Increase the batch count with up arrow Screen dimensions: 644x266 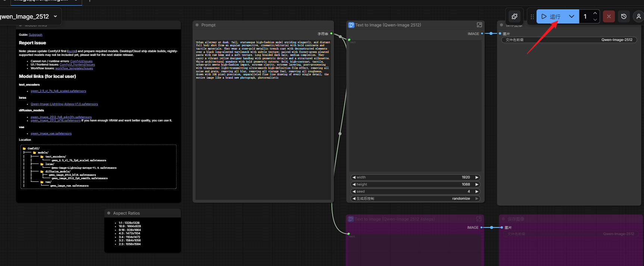(x=595, y=13)
